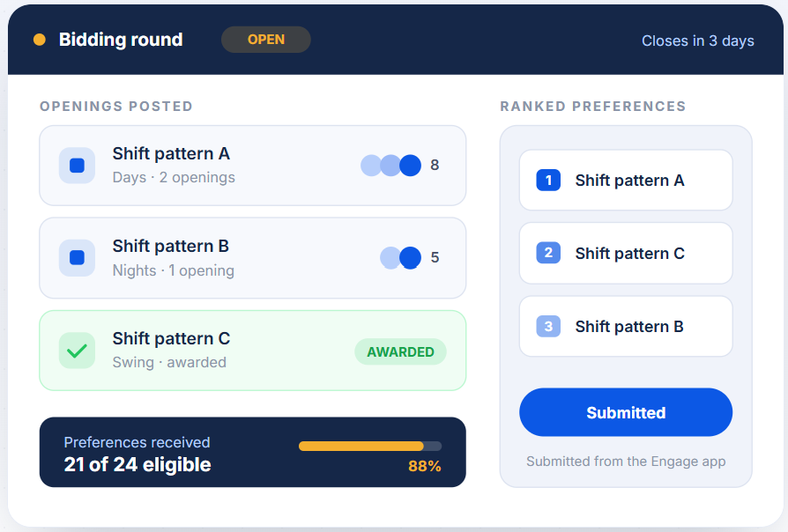Viewport: 788px width, 532px height.
Task: Click the blue square icon for Shift pattern B
Action: 77,258
